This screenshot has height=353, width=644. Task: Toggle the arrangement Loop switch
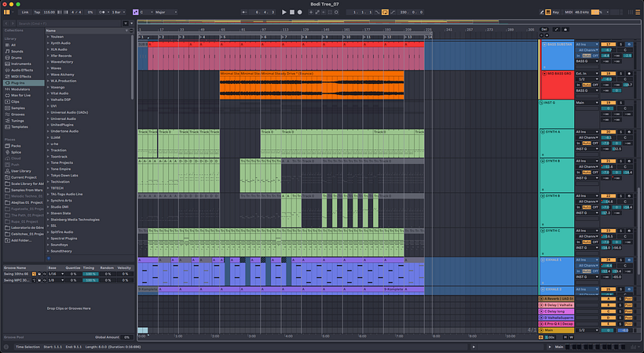pos(385,13)
